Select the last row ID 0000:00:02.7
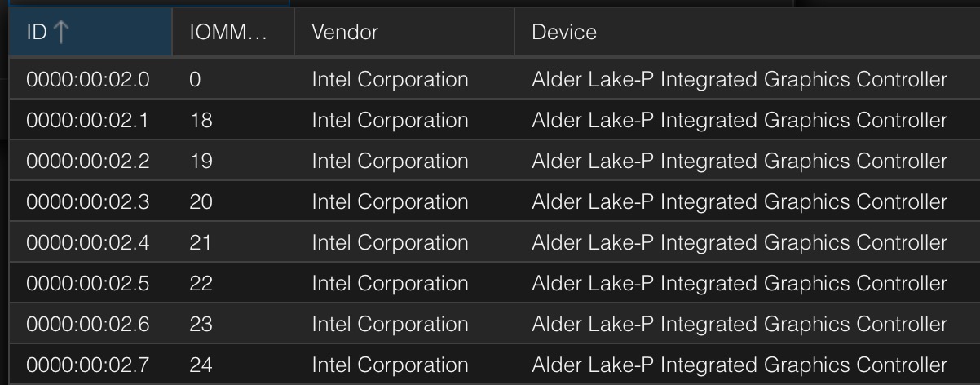Screen dimensions: 980x385 tap(88, 365)
